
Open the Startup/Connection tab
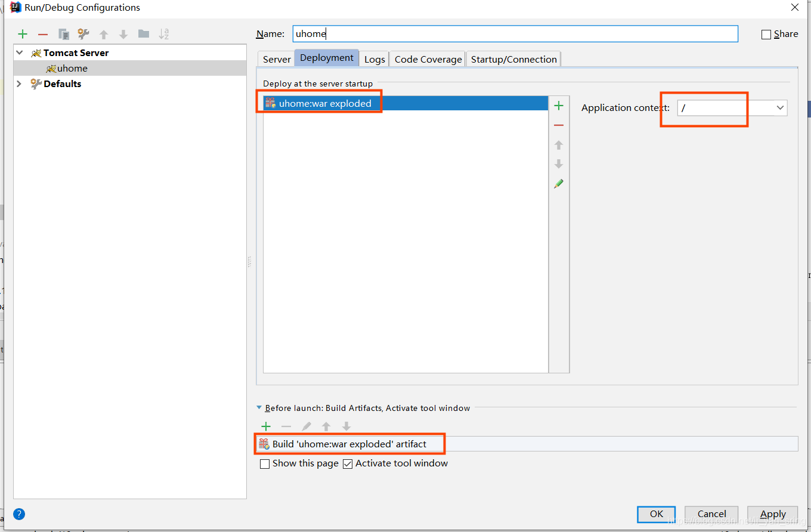tap(513, 59)
